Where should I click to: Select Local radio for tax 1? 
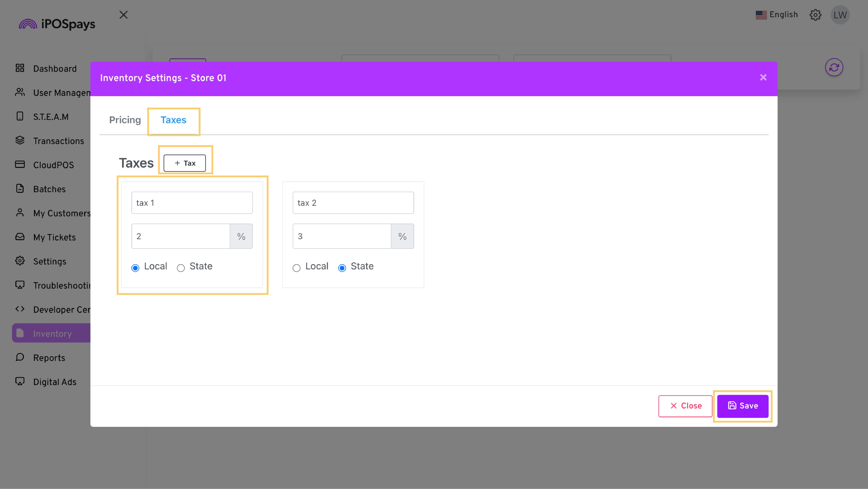click(135, 268)
